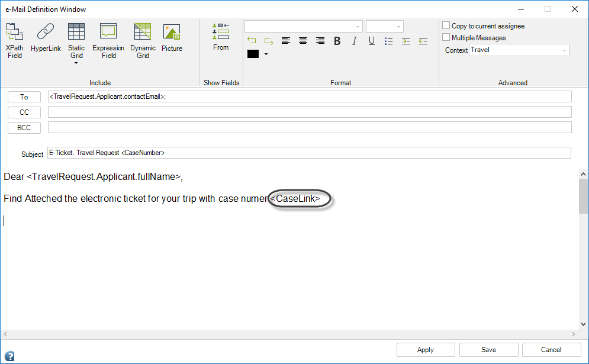Align text left
This screenshot has height=364, width=589.
pos(286,41)
